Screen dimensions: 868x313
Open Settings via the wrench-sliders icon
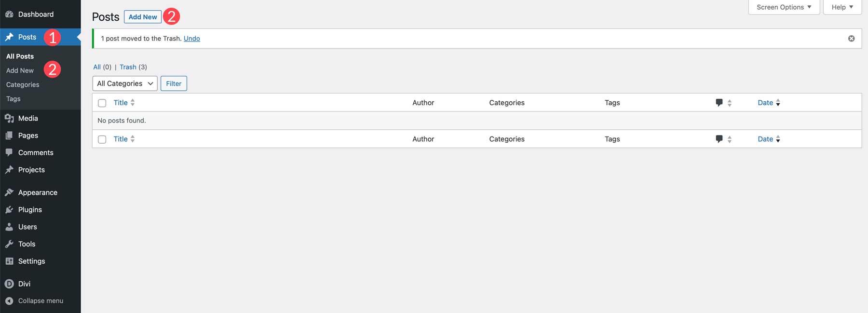[x=9, y=261]
